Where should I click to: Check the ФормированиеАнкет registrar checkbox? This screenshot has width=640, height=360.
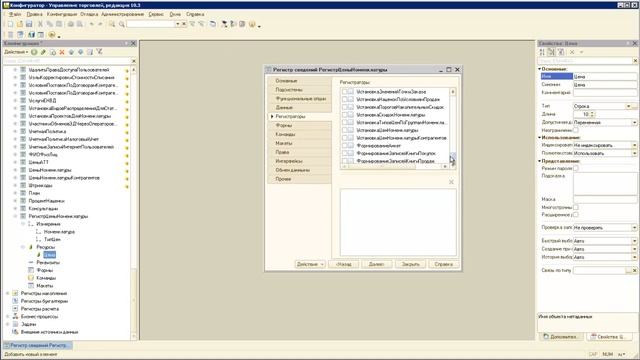point(345,146)
